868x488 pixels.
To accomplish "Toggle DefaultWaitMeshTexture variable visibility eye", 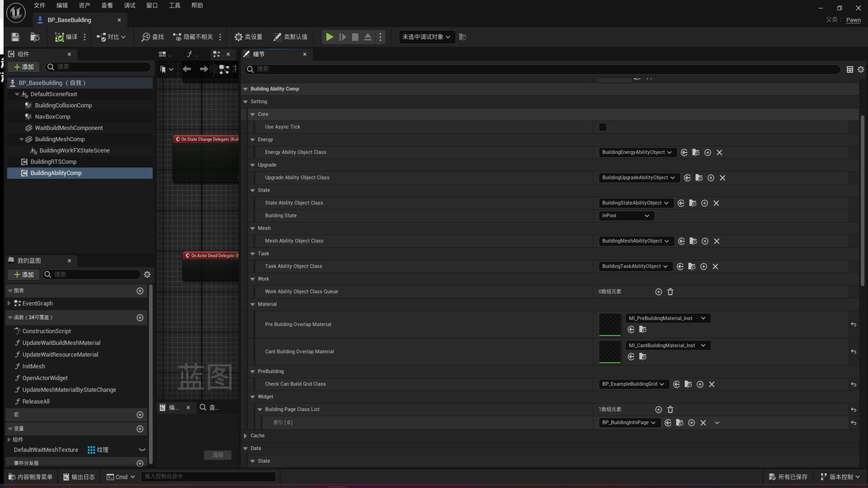I will pyautogui.click(x=142, y=450).
